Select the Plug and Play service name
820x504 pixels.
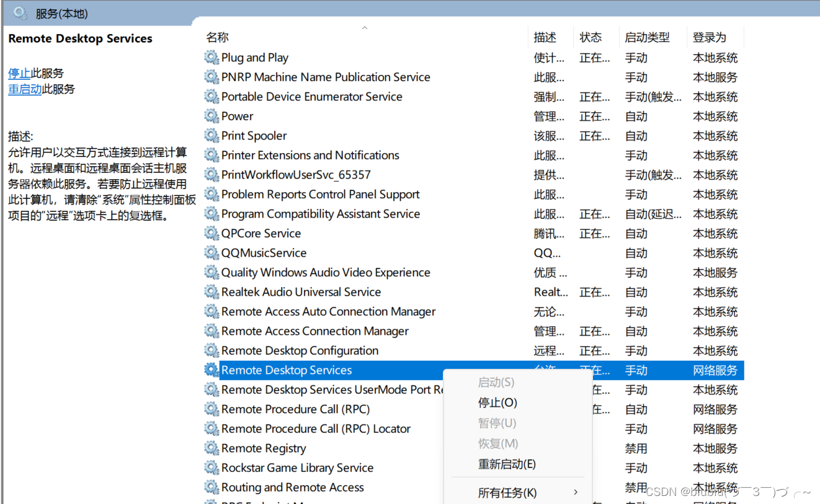click(255, 58)
